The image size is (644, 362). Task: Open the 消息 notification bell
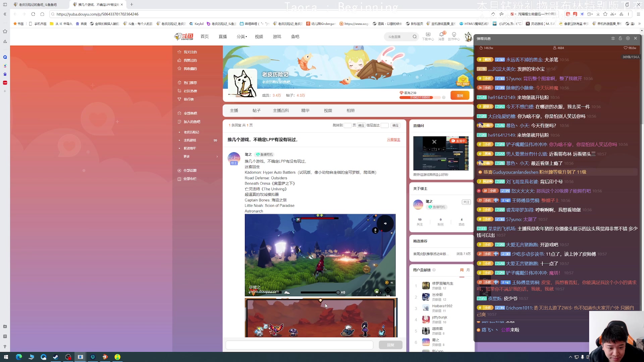441,36
